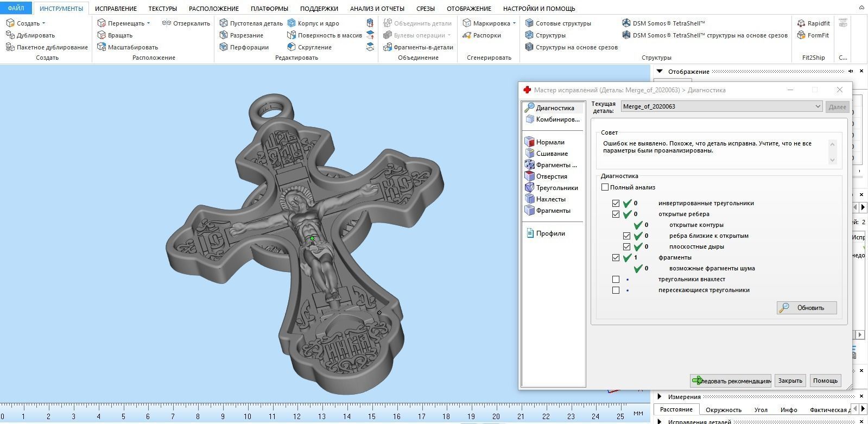Click the Отзеркалить tool
This screenshot has width=868, height=424.
pyautogui.click(x=186, y=23)
